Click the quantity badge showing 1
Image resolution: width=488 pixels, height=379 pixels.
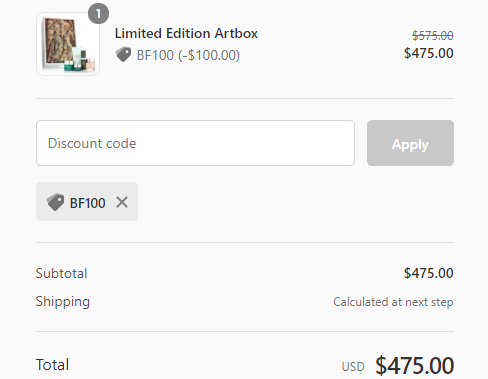click(98, 14)
